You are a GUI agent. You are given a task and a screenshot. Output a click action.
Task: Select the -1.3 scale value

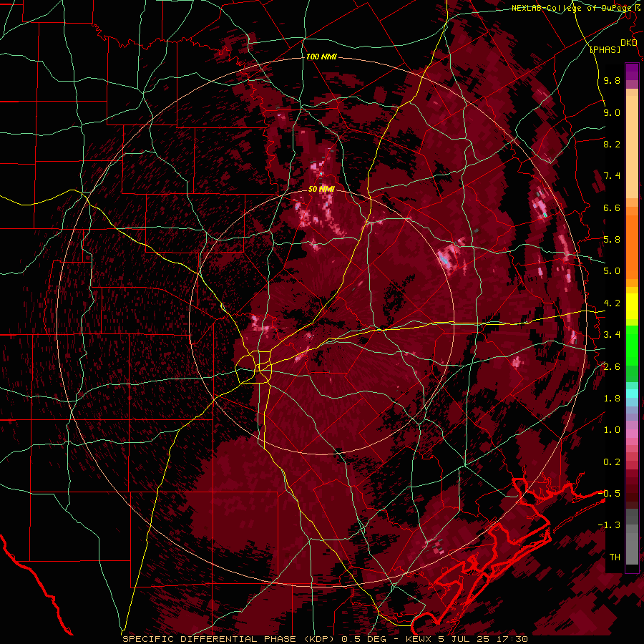point(609,525)
